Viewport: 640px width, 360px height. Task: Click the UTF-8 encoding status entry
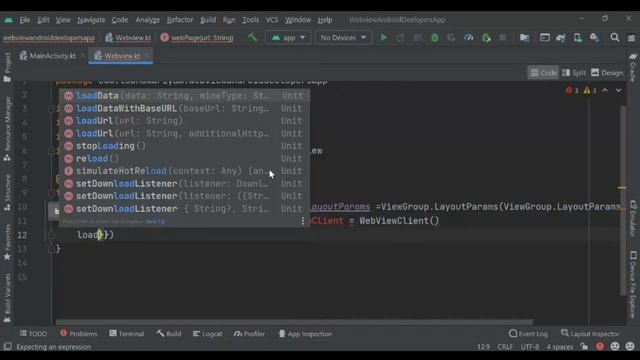(x=530, y=347)
